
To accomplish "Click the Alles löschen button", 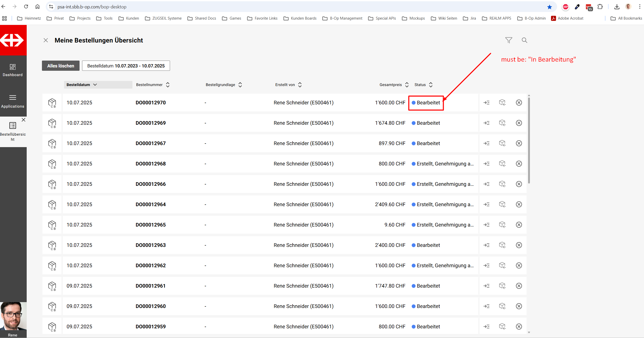I will click(61, 66).
